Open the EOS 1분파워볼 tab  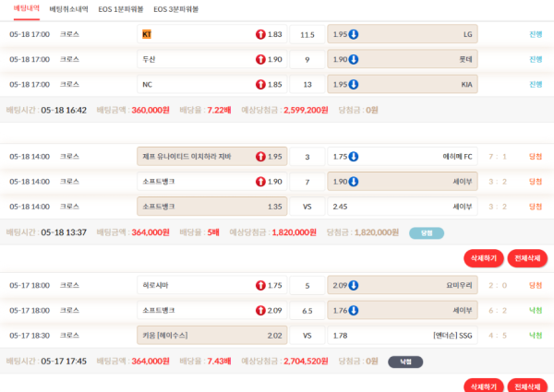[121, 9]
